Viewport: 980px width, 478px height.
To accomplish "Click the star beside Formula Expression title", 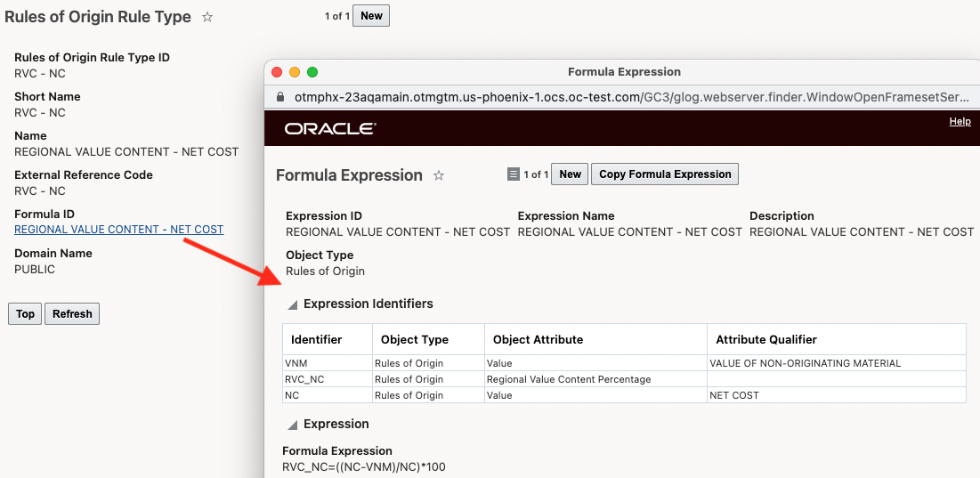I will click(x=439, y=175).
